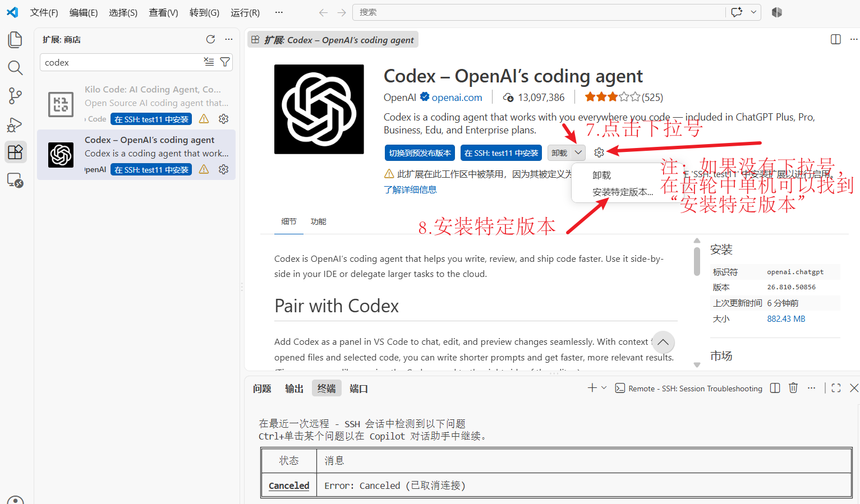The height and width of the screenshot is (504, 860).
Task: Switch to the 问题 panel tab
Action: 262,389
